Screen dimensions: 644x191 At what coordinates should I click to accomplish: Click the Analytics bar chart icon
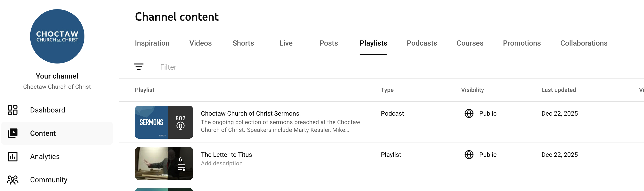point(13,157)
